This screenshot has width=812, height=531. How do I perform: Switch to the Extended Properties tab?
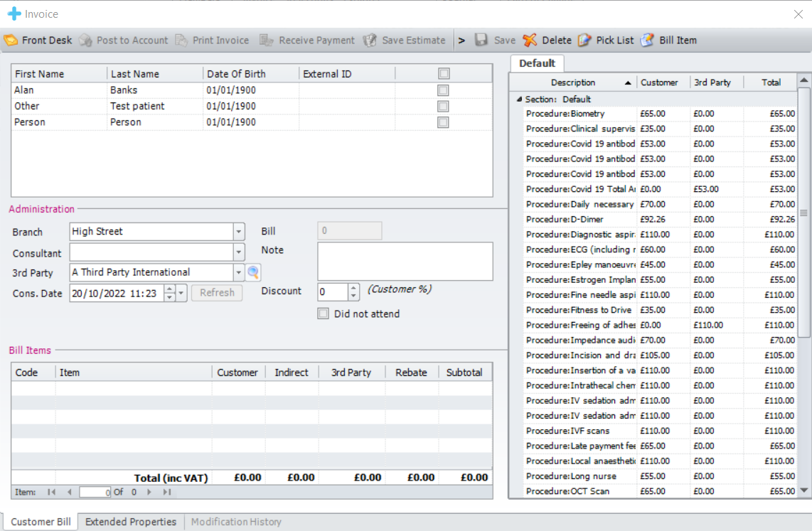pos(131,522)
